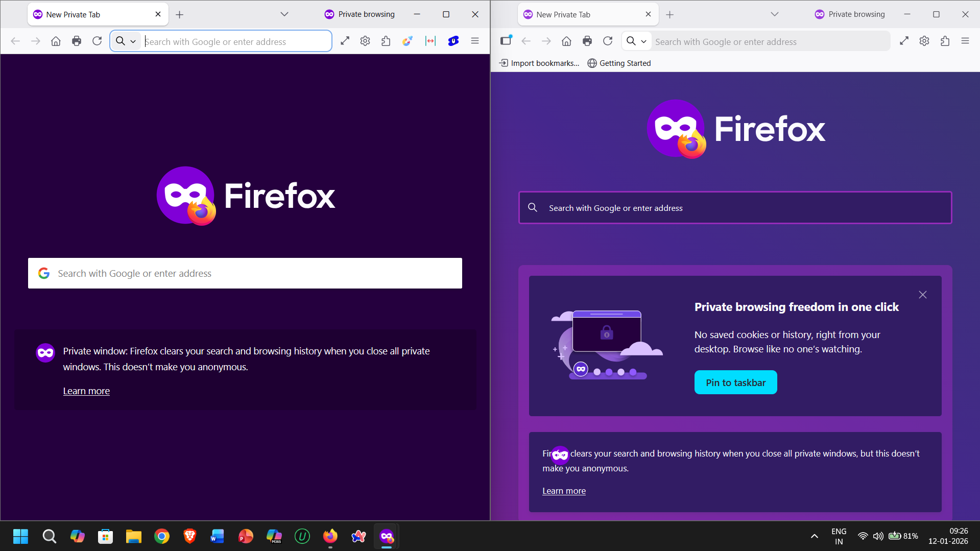The height and width of the screenshot is (551, 980).
Task: Open Learn more link in right window
Action: 564,491
